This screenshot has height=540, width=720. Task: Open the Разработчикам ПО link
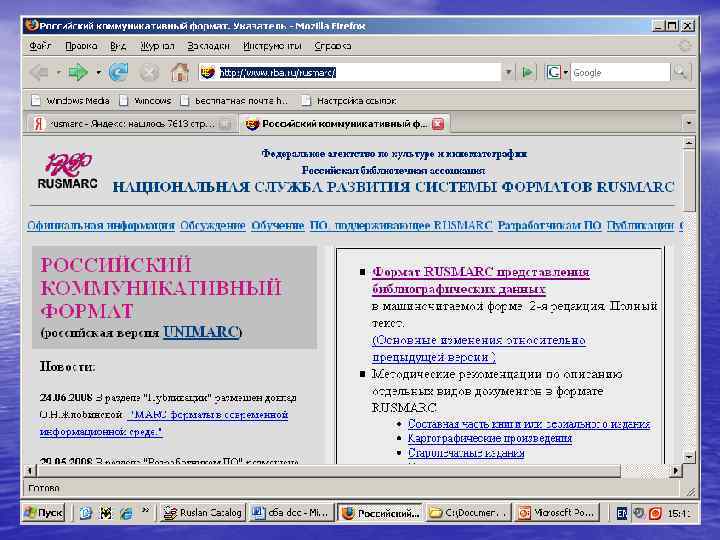pyautogui.click(x=549, y=225)
